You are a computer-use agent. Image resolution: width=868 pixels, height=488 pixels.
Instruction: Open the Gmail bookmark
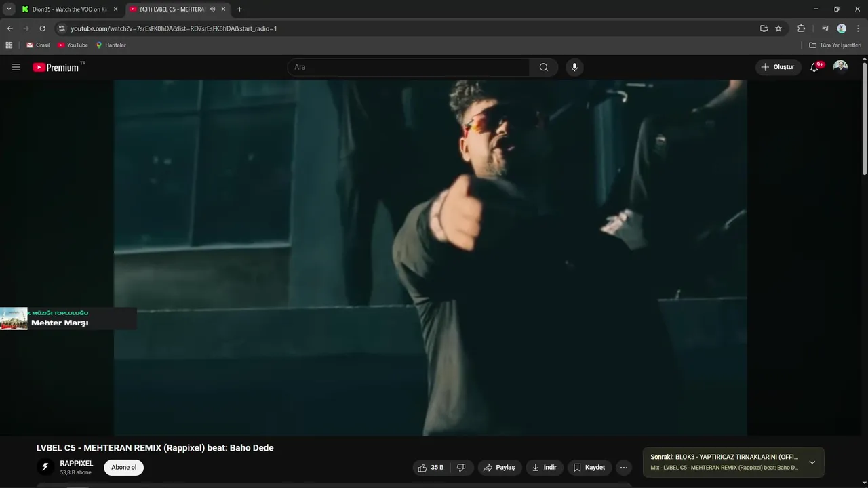[38, 45]
